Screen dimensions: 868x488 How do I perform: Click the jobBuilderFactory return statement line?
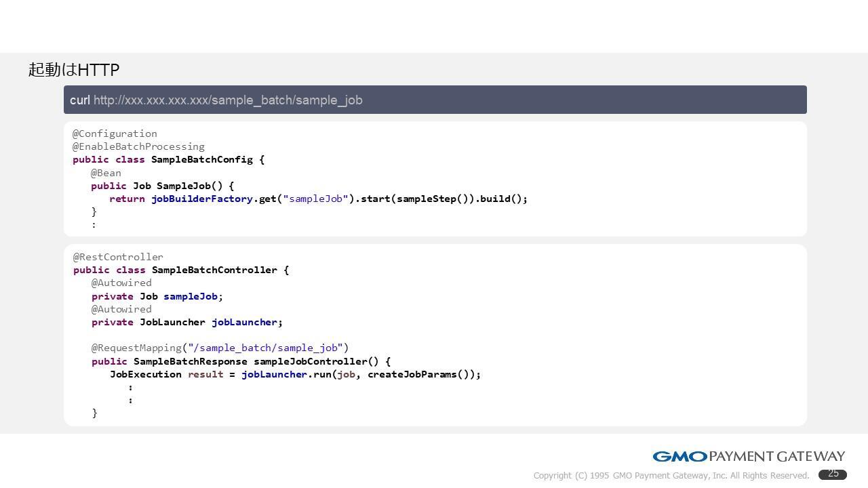click(x=318, y=199)
